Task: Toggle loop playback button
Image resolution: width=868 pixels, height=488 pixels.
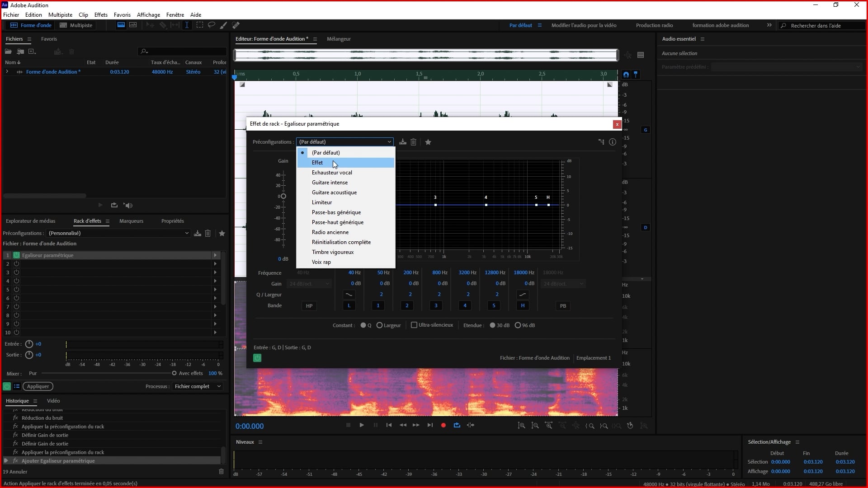Action: 457,425
